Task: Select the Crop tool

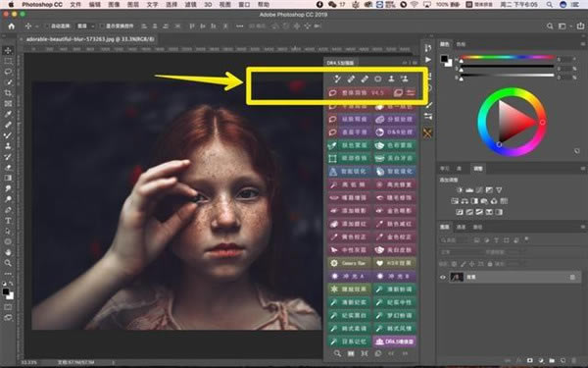Action: coord(8,93)
